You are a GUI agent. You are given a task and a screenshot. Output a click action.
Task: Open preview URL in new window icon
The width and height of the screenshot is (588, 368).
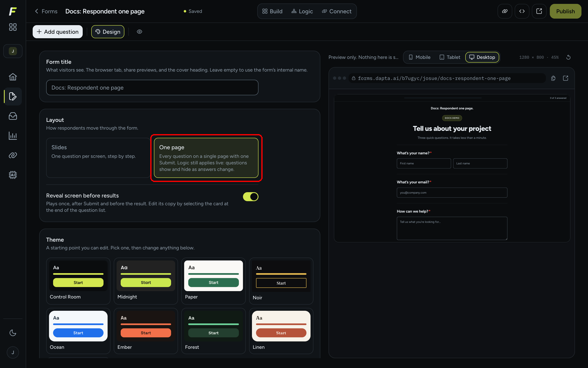coord(565,78)
